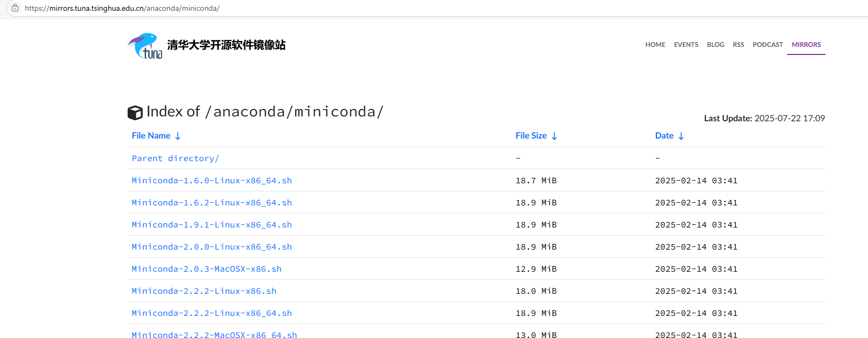
Task: Download Miniconda-2.2.2-Linux-x86.sh
Action: coord(204,291)
